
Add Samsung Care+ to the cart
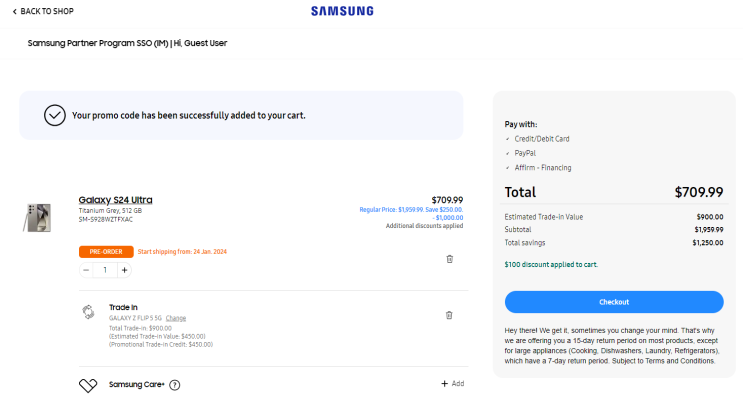[x=452, y=383]
